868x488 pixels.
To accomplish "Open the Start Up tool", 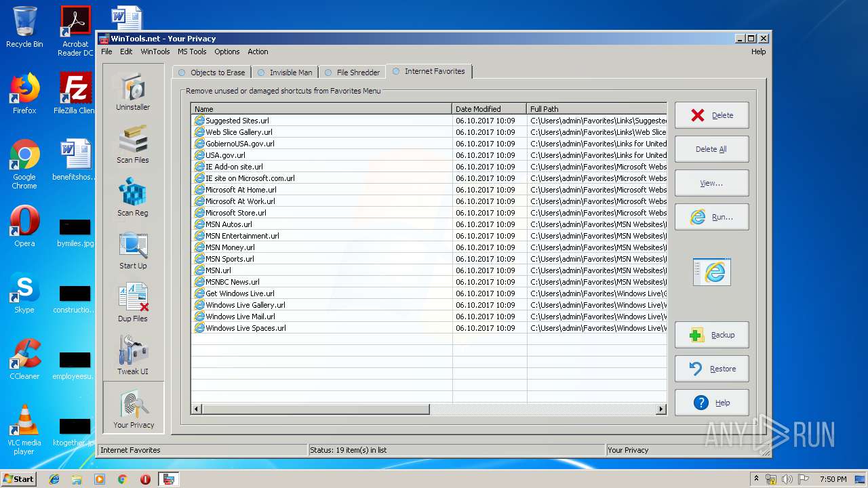I will [133, 249].
